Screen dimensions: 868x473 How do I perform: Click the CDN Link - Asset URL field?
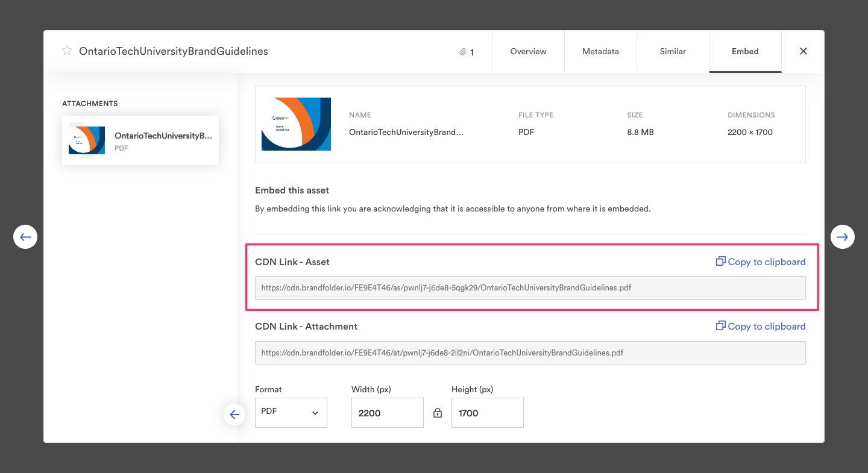530,288
